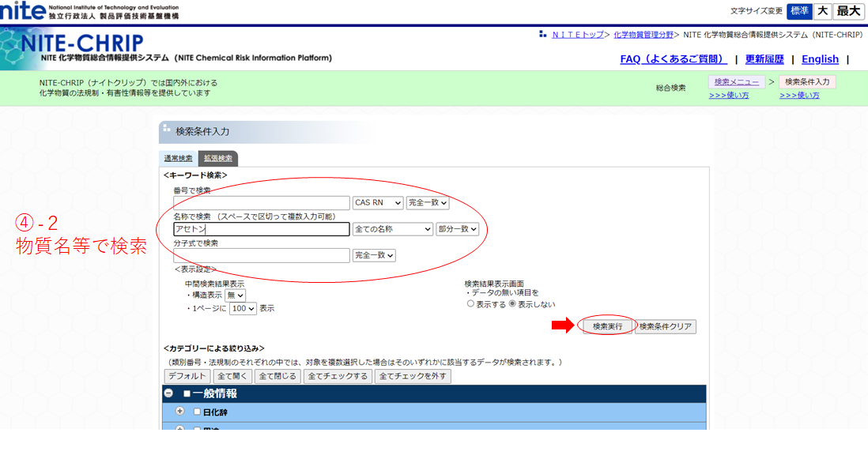Image resolution: width=868 pixels, height=459 pixels.
Task: Set font size to 最大
Action: [848, 11]
